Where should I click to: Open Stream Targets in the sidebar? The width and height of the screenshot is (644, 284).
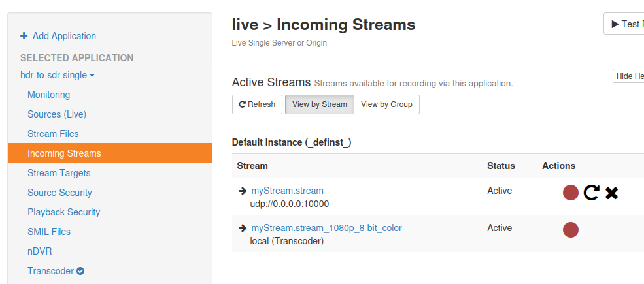[x=59, y=173]
